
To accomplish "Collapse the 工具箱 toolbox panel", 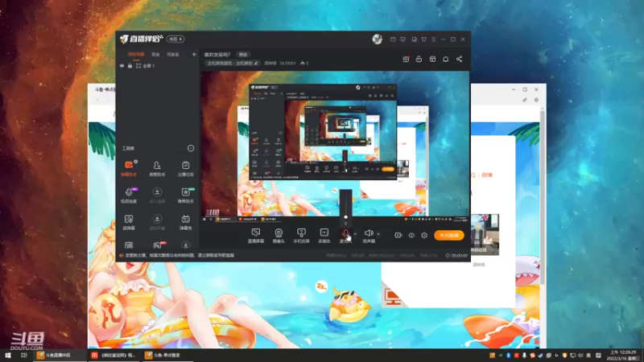I will [191, 148].
